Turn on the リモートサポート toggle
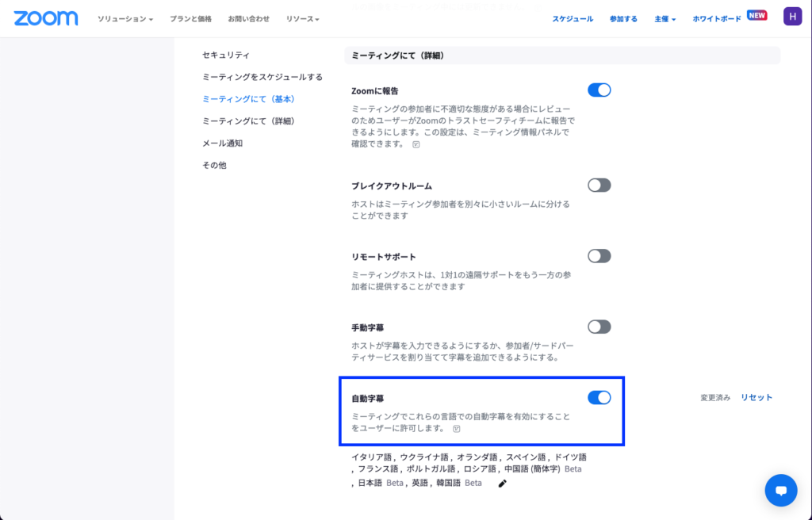 click(599, 256)
